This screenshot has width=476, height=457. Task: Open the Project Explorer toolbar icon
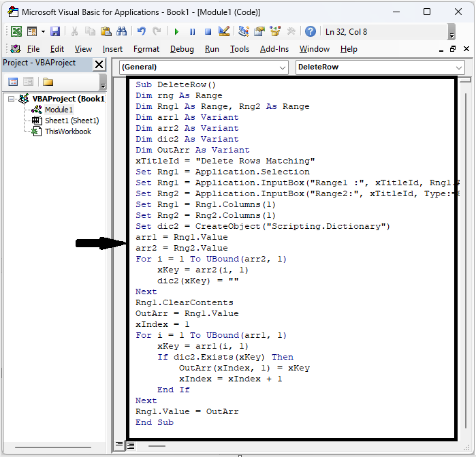(x=244, y=31)
